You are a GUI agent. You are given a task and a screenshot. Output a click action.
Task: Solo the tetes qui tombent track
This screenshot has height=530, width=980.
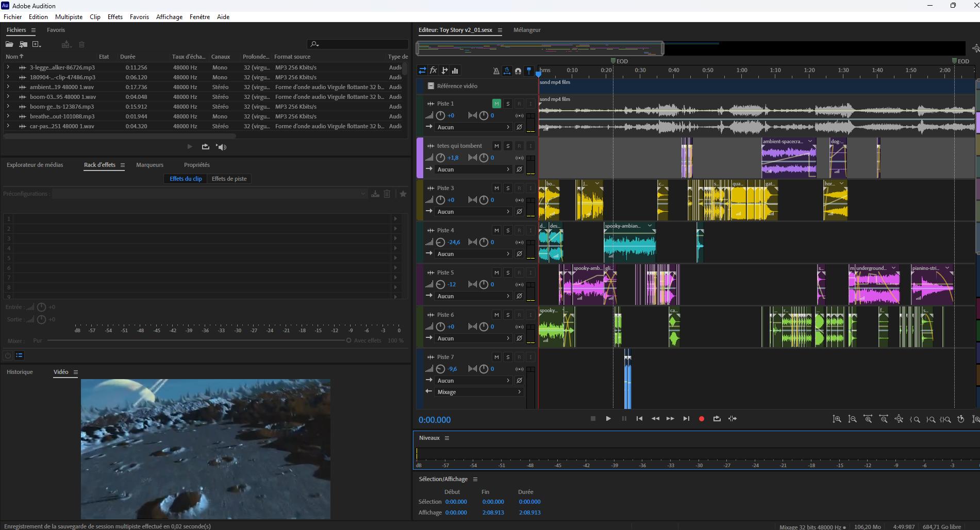point(508,146)
